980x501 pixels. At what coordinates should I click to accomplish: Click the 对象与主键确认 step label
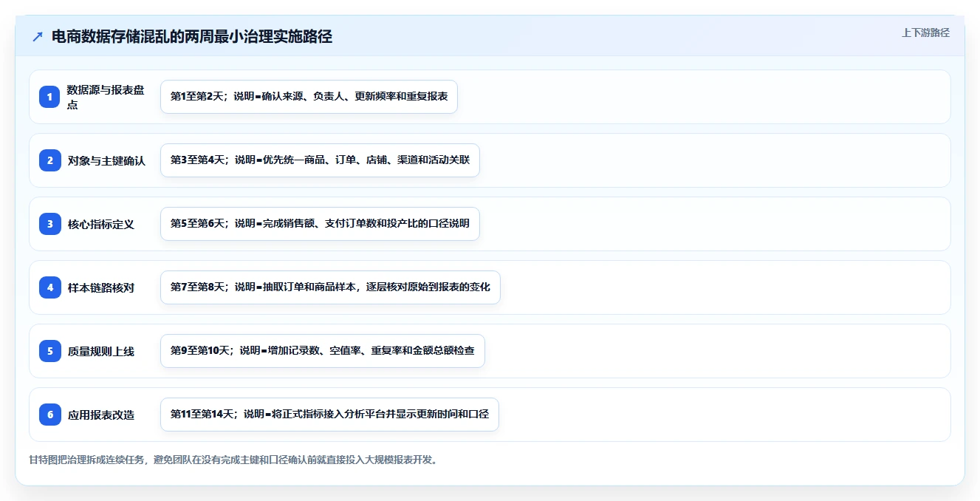tap(106, 160)
